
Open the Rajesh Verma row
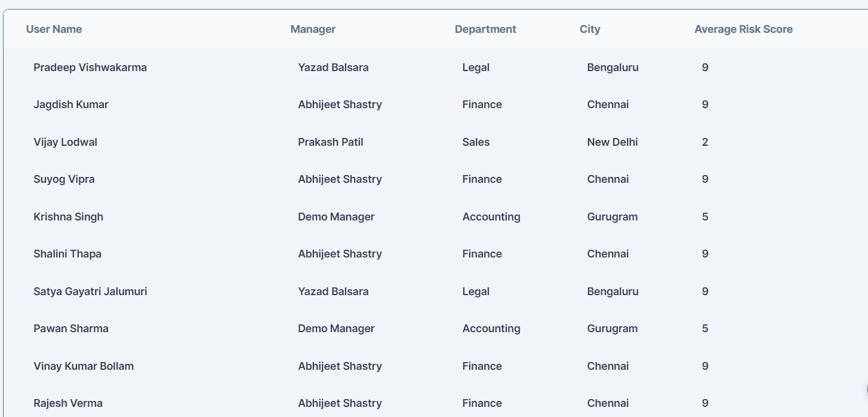[x=68, y=403]
